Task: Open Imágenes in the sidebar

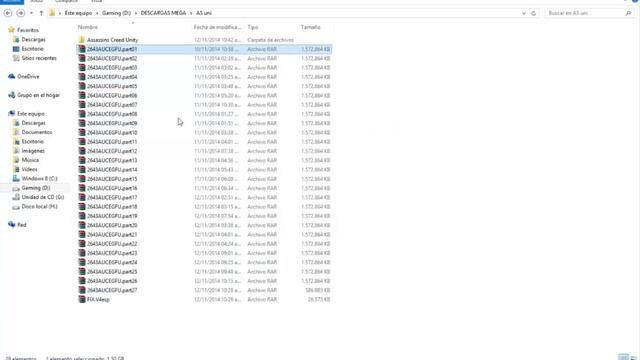Action: pyautogui.click(x=33, y=151)
